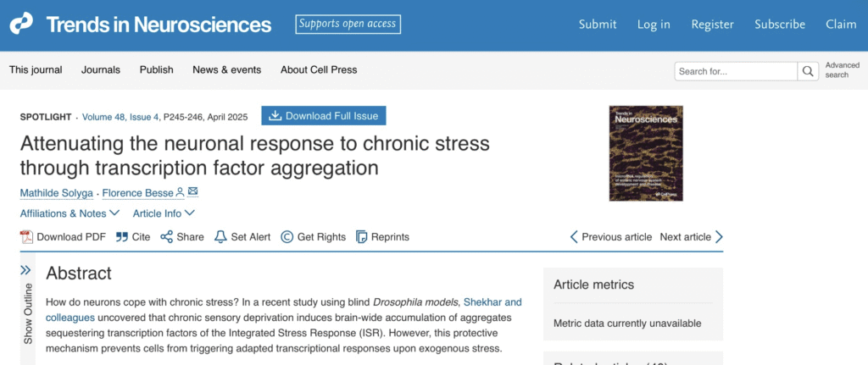
Task: Click the Metric data currently unavailable text
Action: coord(627,323)
